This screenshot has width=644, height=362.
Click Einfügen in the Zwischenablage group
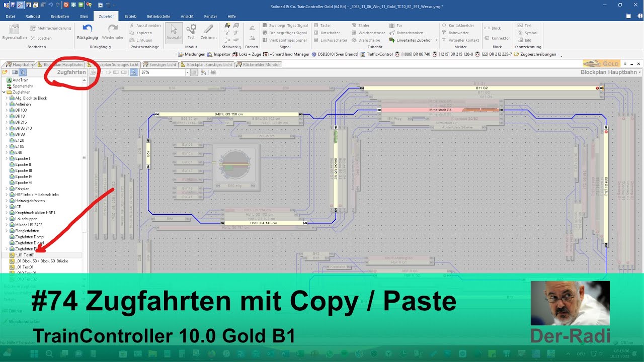coord(141,40)
